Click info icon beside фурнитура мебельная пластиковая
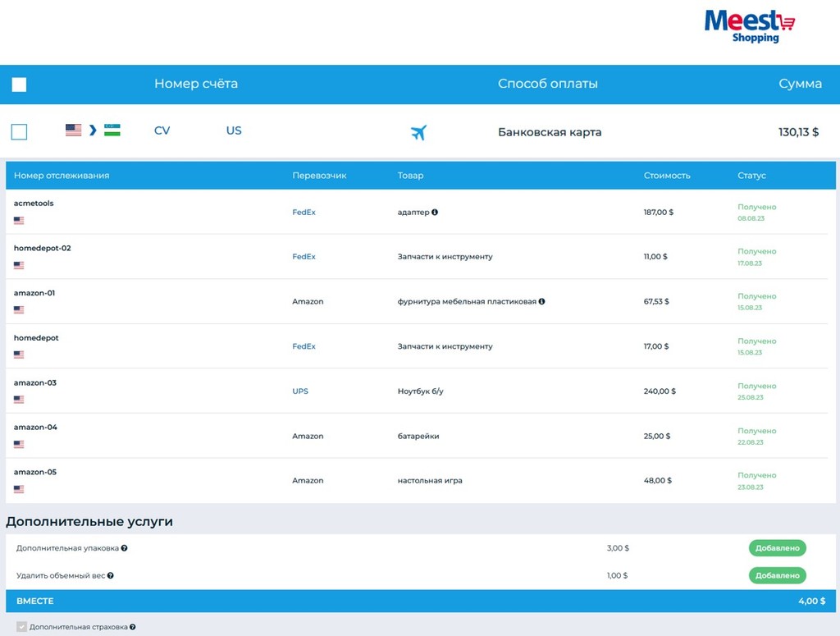840x636 pixels. point(541,302)
